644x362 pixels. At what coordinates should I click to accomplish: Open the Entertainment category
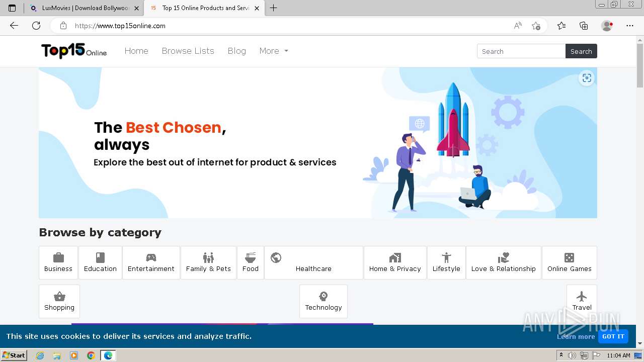point(151,262)
